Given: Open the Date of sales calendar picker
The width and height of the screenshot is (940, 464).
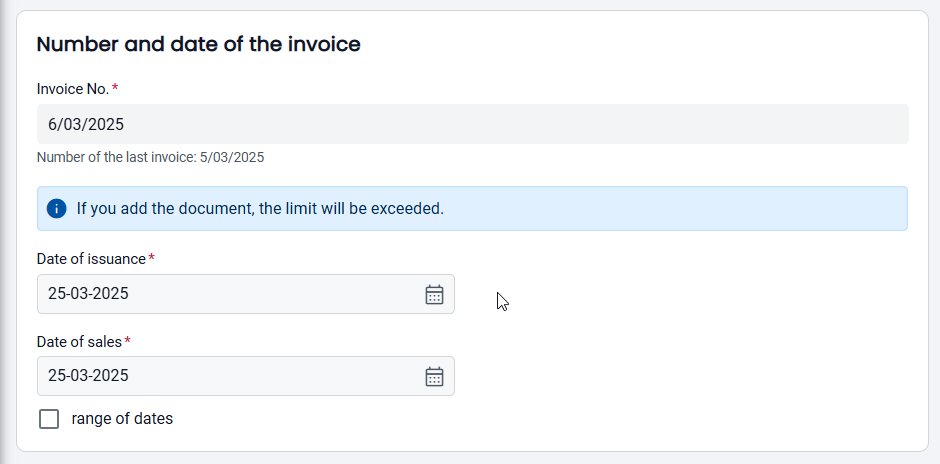Looking at the screenshot, I should tap(434, 376).
